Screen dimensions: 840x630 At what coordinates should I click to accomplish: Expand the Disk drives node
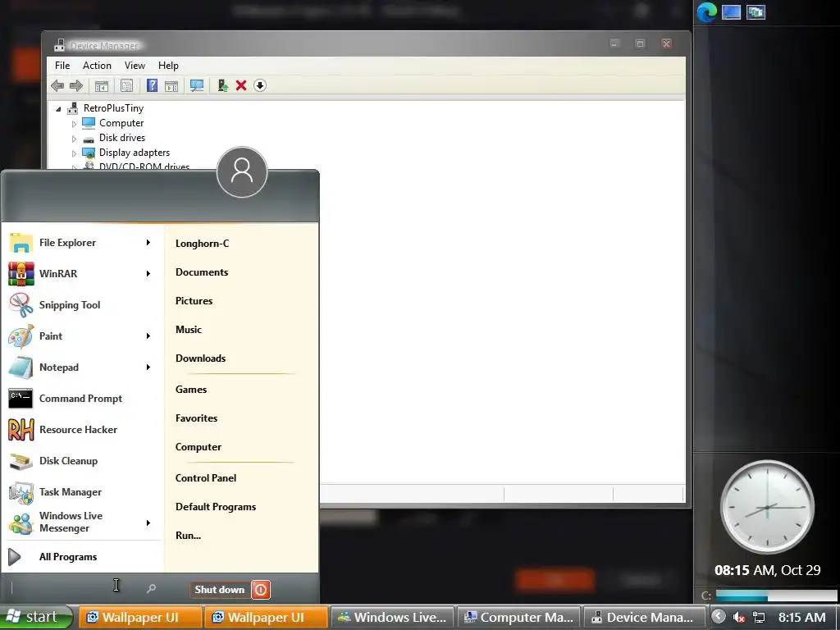(x=74, y=139)
